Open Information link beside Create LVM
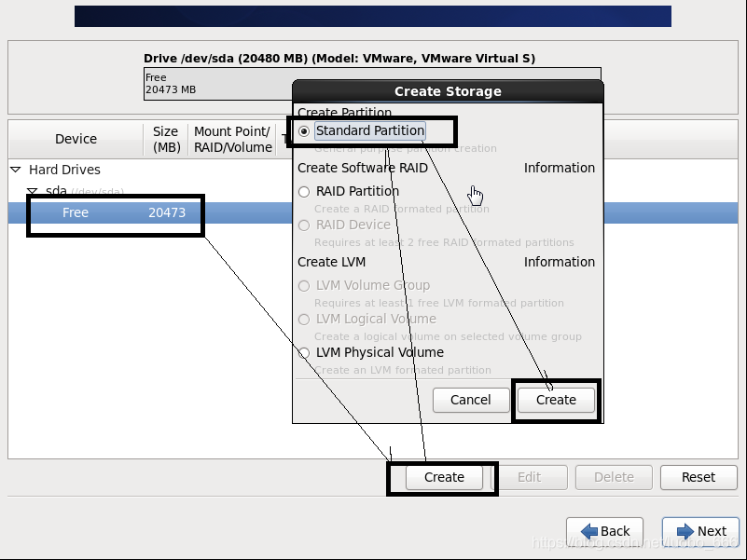Screen dimensions: 747x560 tap(560, 262)
